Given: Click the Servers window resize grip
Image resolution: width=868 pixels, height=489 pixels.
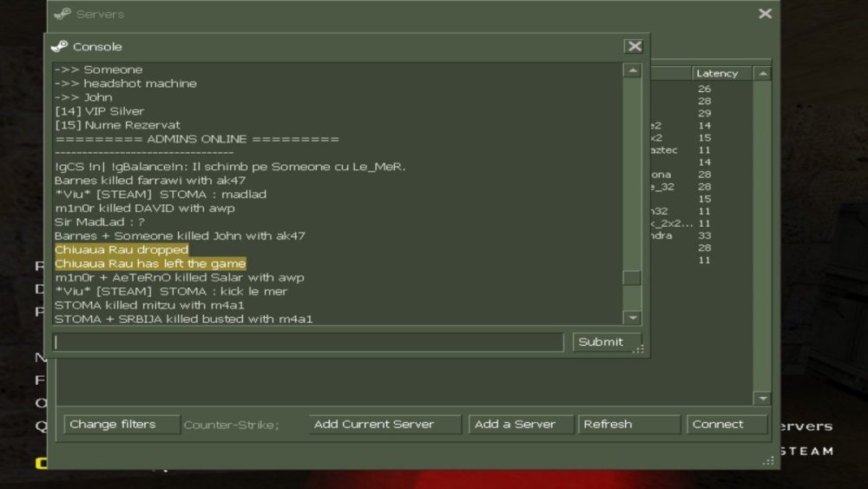Looking at the screenshot, I should point(768,460).
